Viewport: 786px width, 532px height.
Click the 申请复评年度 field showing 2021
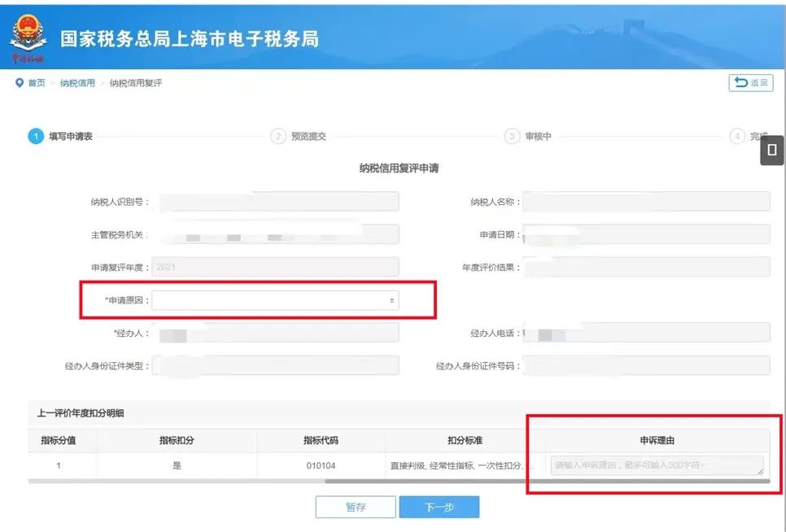coord(275,268)
